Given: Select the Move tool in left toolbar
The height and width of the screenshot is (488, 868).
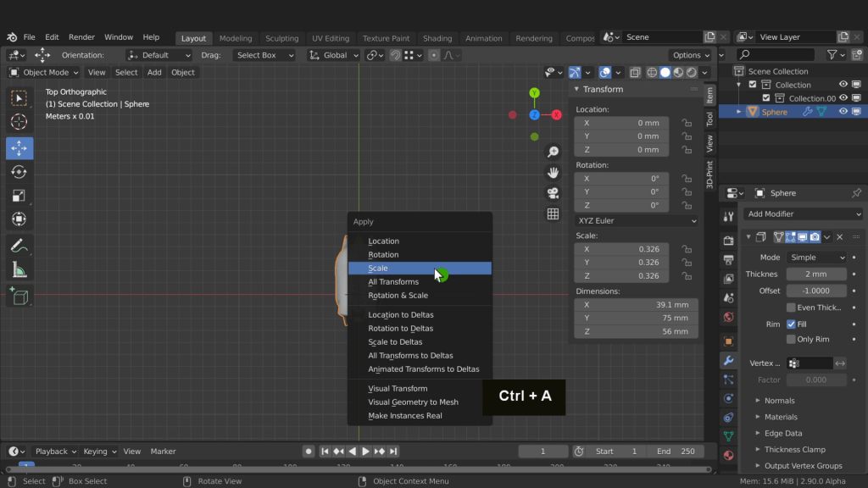Looking at the screenshot, I should [19, 148].
